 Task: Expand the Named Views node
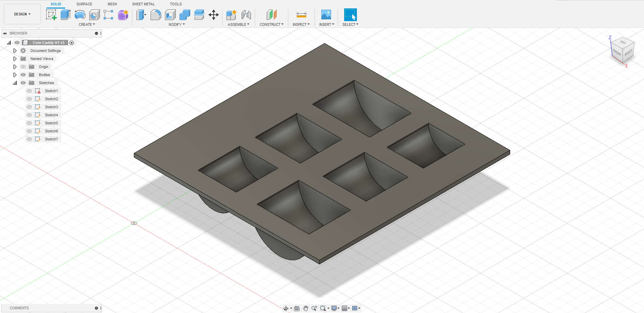click(15, 59)
